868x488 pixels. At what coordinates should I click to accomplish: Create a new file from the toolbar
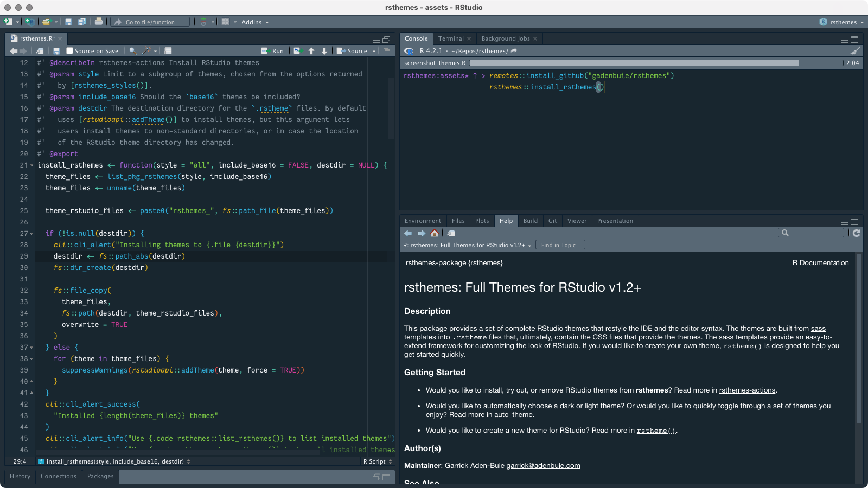[x=8, y=22]
